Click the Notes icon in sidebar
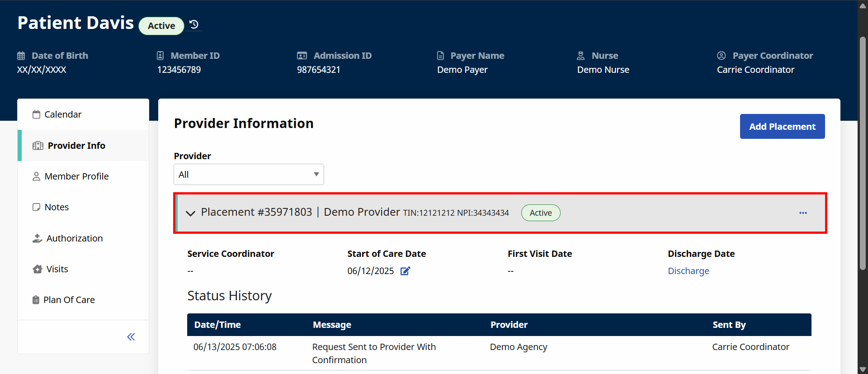 [x=36, y=207]
